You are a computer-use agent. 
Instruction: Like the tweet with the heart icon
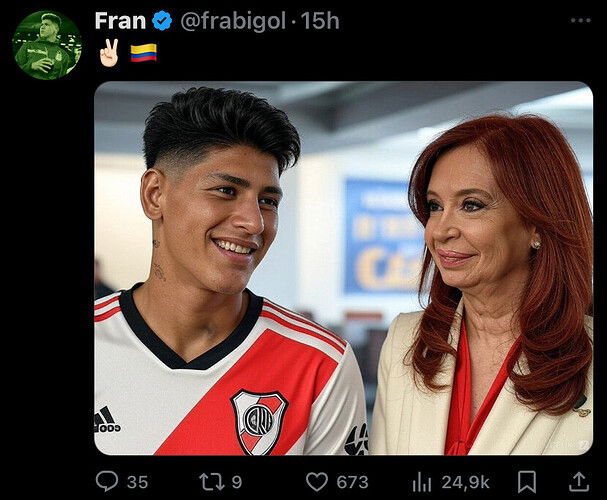[317, 482]
